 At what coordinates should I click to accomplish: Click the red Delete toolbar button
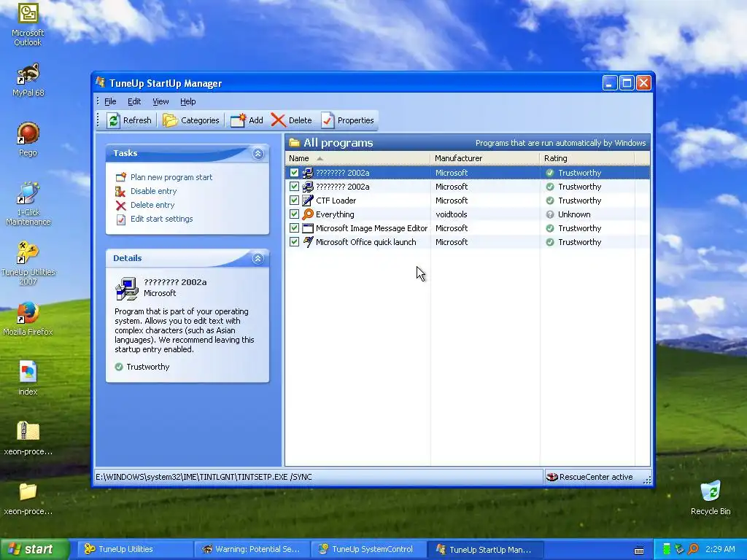[x=292, y=120]
